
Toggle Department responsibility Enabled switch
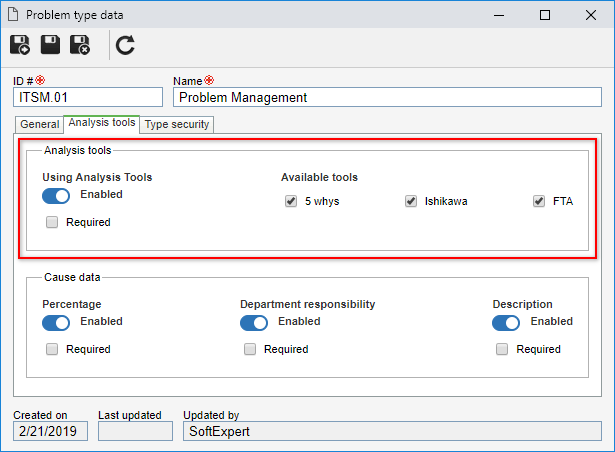(x=254, y=323)
